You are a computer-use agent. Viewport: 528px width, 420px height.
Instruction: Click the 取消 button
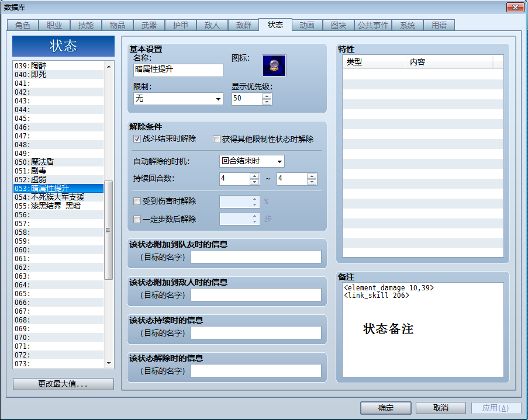click(x=441, y=408)
